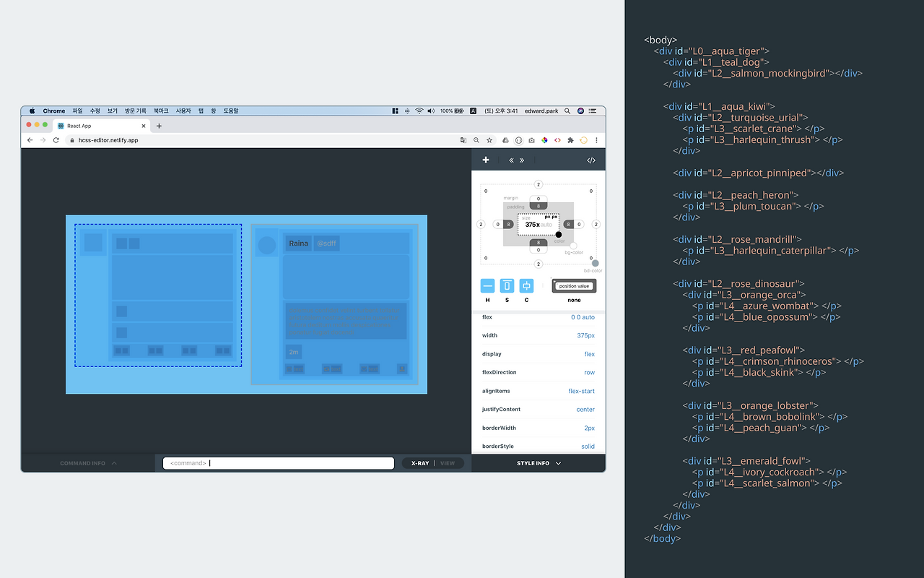Screen dimensions: 924x578
Task: Click the top border width value 2
Action: 539,185
